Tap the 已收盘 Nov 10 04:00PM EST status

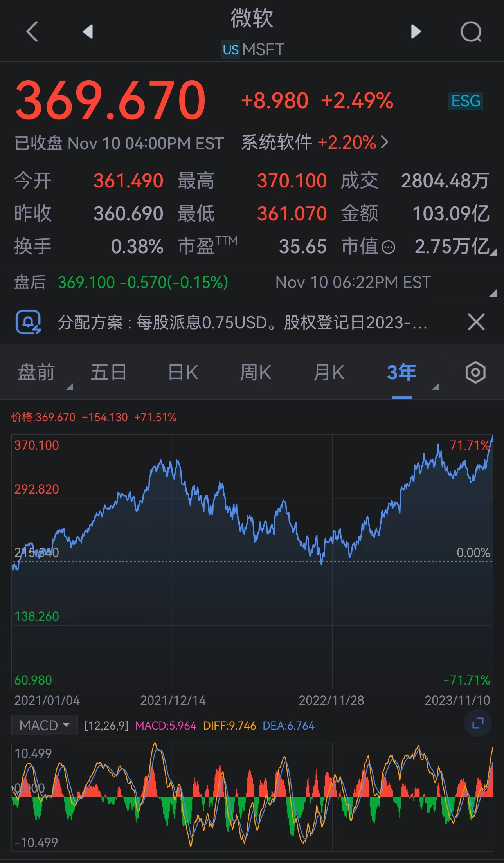click(119, 143)
